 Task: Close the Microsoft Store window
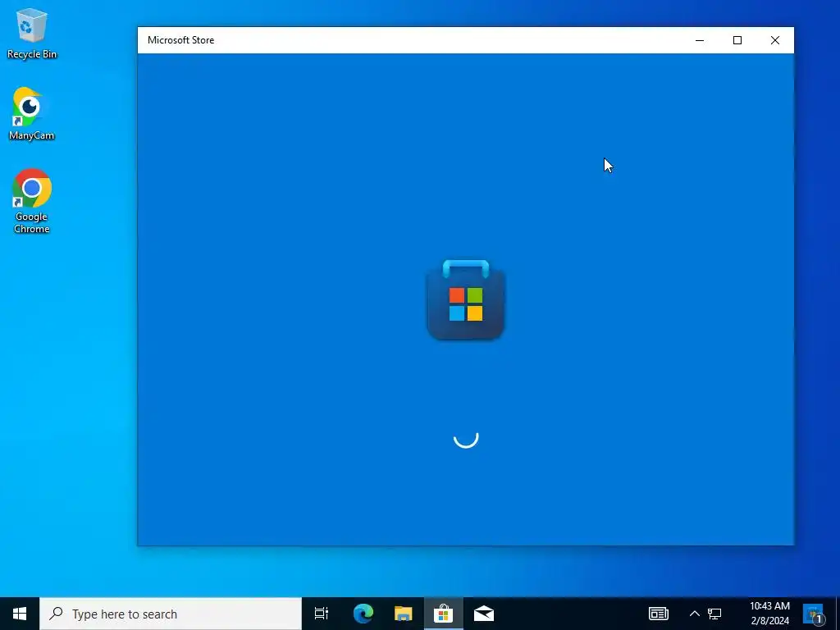pyautogui.click(x=774, y=40)
